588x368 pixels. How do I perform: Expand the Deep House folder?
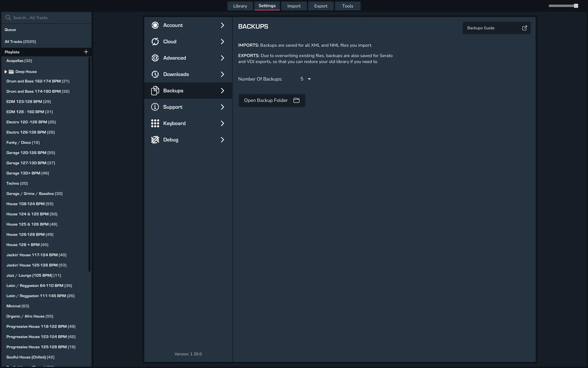[6, 72]
